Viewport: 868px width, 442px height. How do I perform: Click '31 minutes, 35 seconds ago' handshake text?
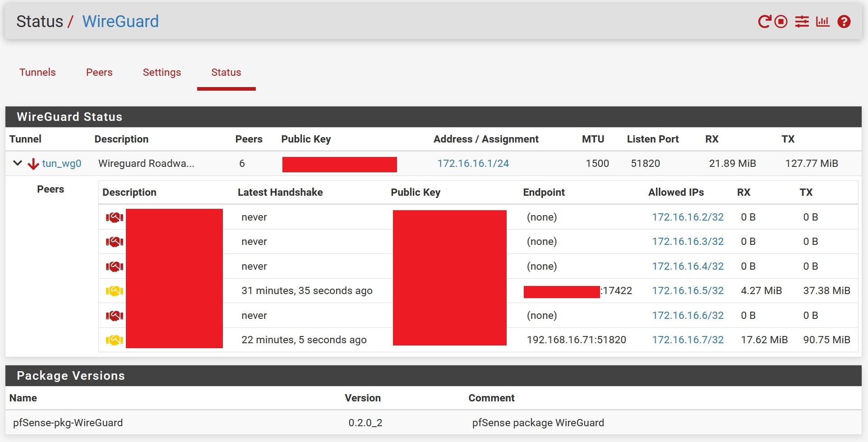pyautogui.click(x=307, y=290)
